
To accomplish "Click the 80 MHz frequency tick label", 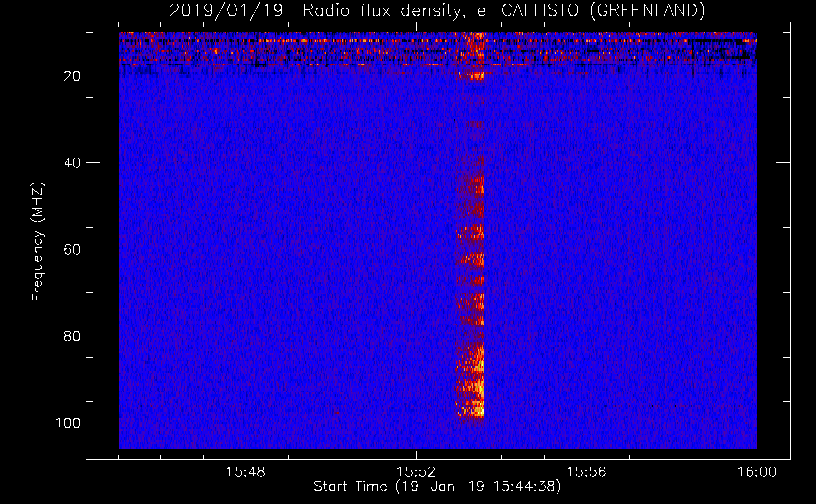I will click(x=72, y=336).
